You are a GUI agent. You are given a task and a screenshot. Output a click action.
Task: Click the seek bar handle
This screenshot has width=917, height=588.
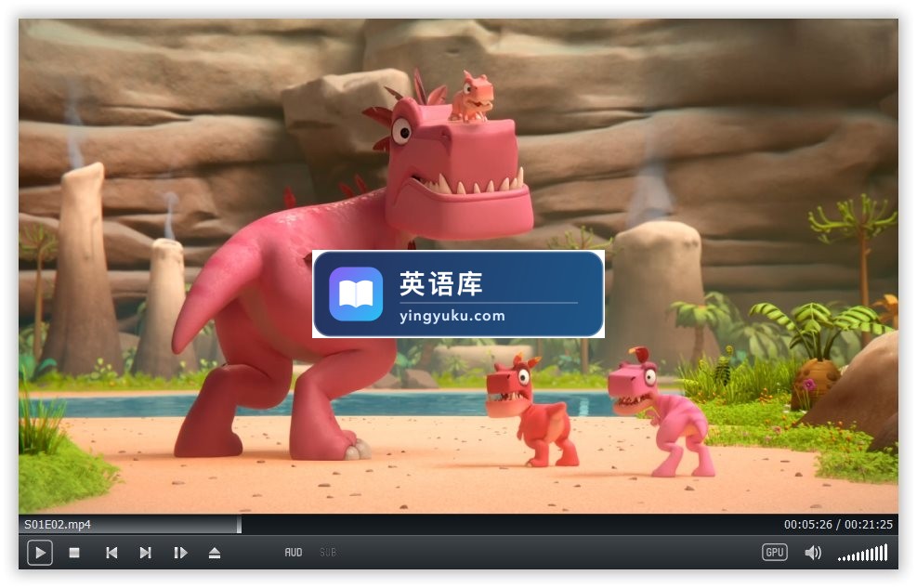pos(239,524)
